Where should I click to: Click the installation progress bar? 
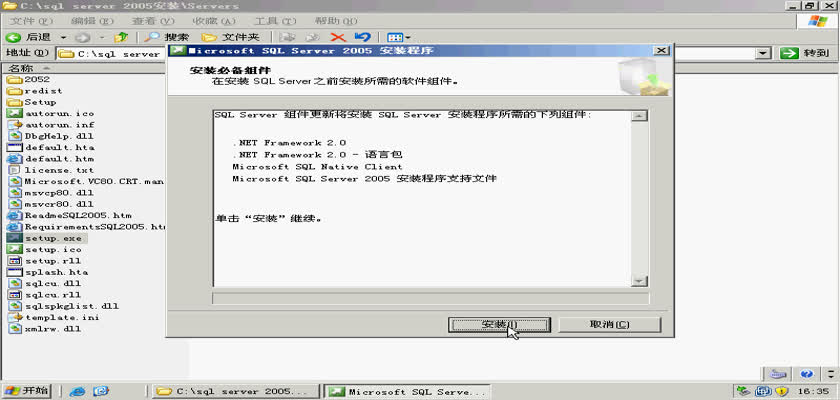point(431,298)
